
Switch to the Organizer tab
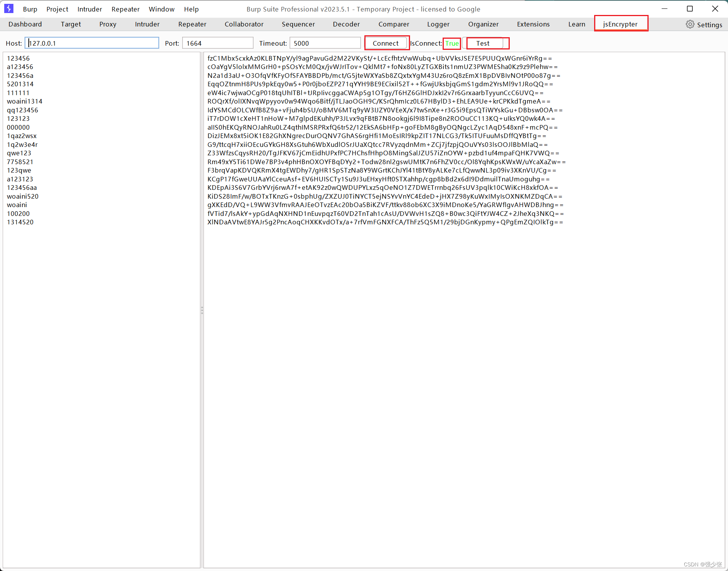point(483,24)
